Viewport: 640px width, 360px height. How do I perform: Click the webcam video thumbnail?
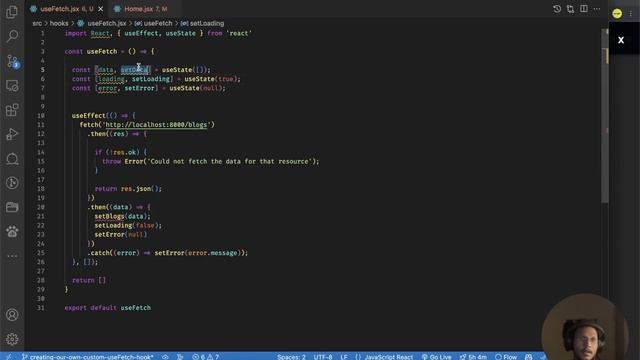coord(584,327)
